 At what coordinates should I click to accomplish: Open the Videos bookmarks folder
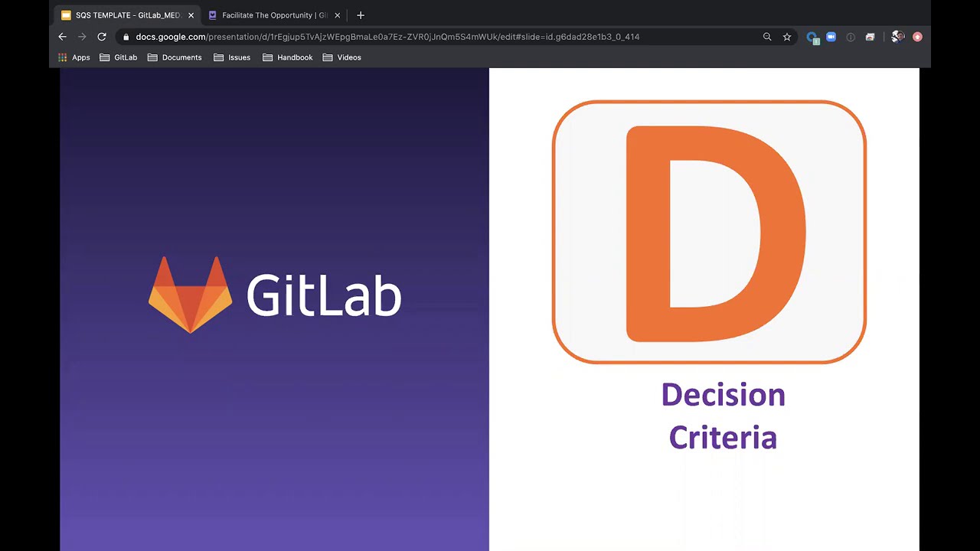coord(341,57)
